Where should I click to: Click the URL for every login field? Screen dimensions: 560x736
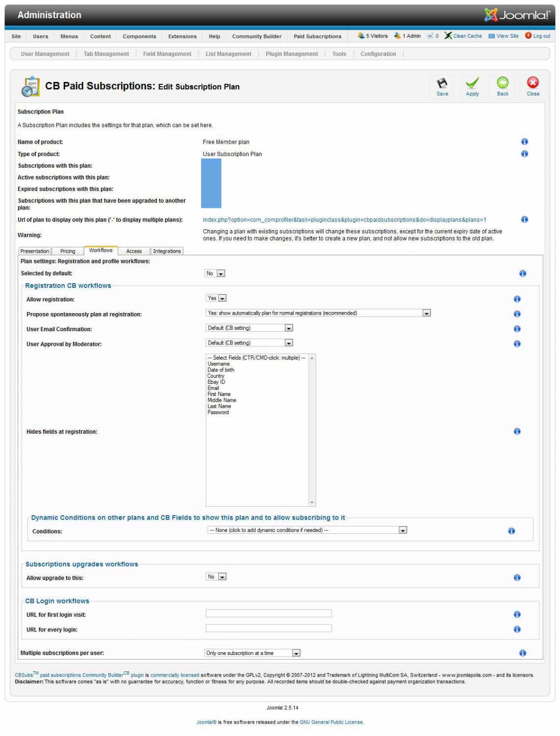(x=269, y=628)
